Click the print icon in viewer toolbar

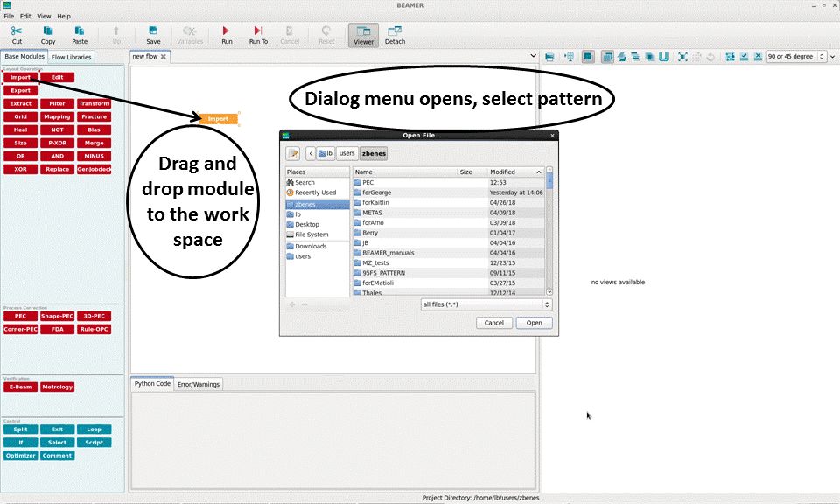[549, 57]
